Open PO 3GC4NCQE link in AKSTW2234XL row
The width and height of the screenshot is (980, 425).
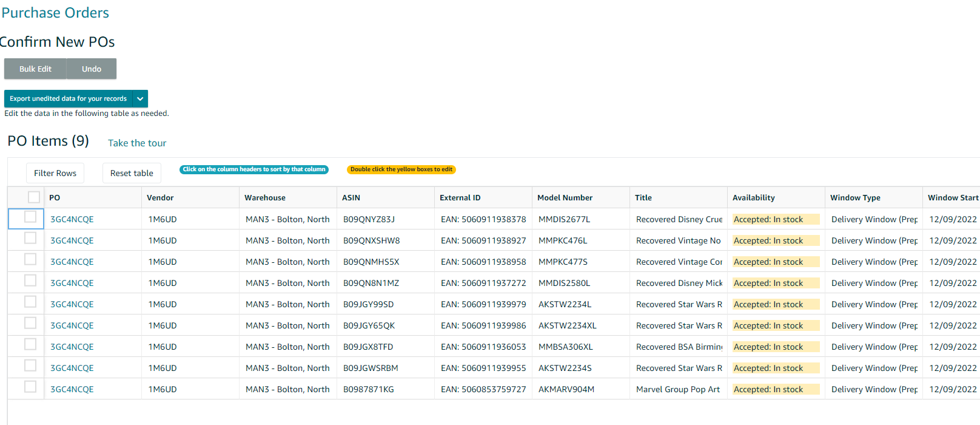tap(72, 325)
